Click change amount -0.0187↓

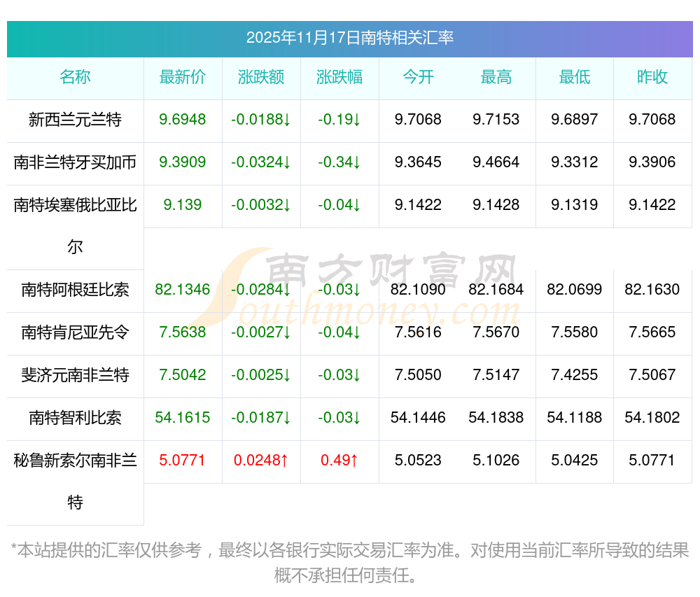261,418
